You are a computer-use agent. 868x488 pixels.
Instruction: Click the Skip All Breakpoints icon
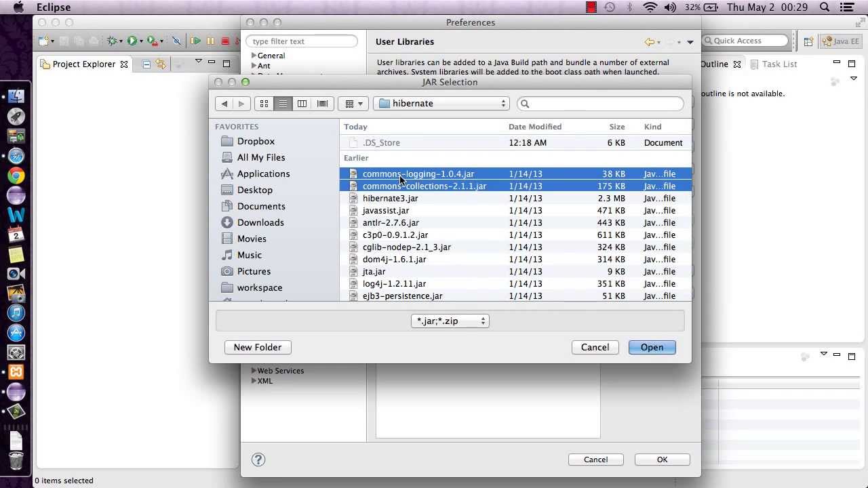click(x=177, y=41)
